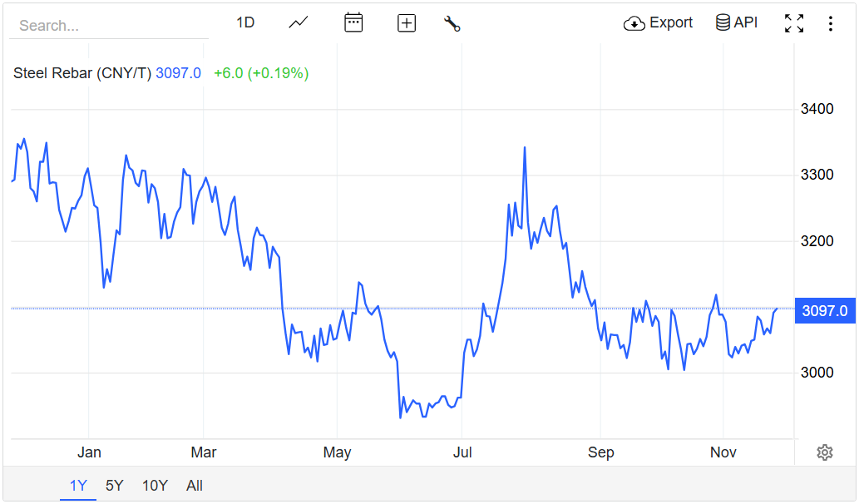The image size is (859, 504).
Task: Show All historical data range
Action: click(x=195, y=486)
